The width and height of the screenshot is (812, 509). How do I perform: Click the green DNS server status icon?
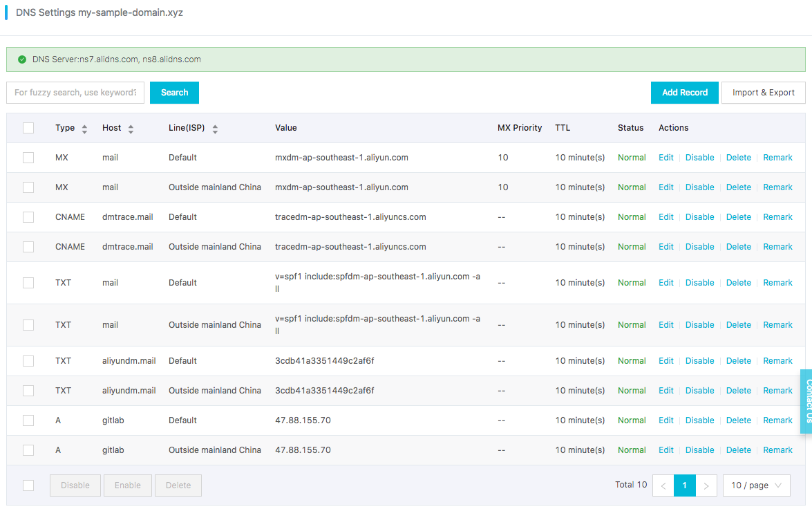tap(21, 59)
